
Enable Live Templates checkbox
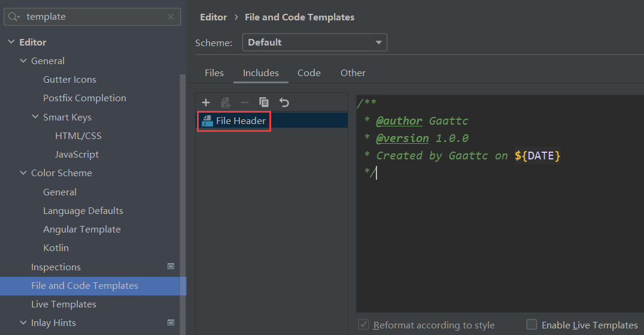[531, 324]
